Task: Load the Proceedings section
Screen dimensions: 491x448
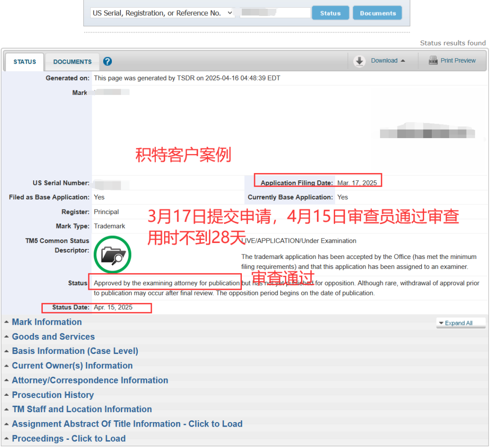Action: click(x=68, y=438)
